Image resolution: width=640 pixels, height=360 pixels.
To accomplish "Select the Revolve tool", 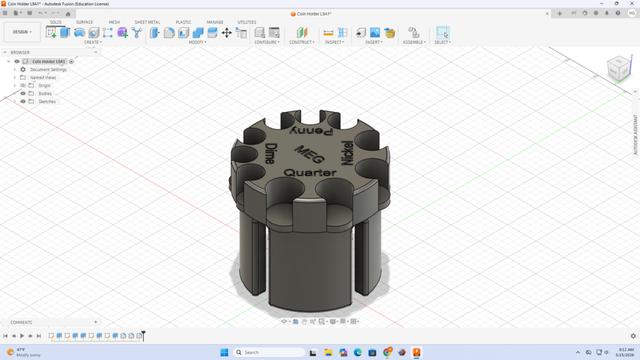I will click(80, 32).
